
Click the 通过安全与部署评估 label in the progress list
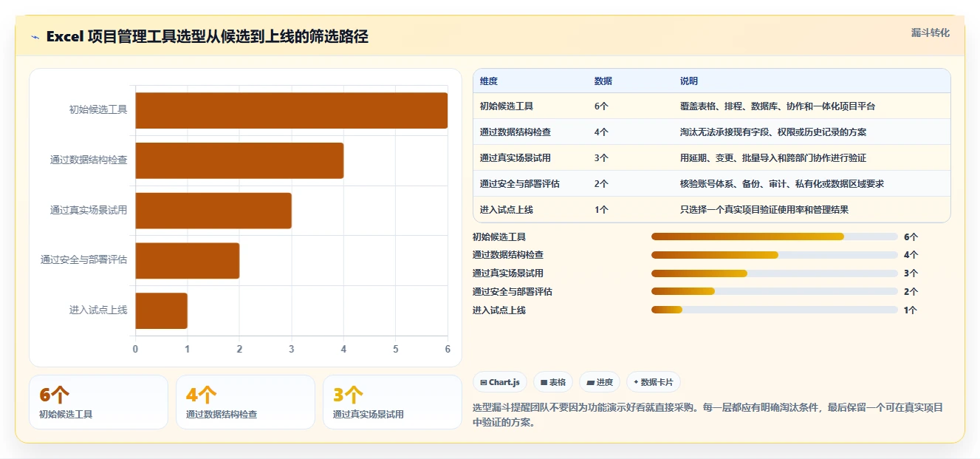coord(513,292)
